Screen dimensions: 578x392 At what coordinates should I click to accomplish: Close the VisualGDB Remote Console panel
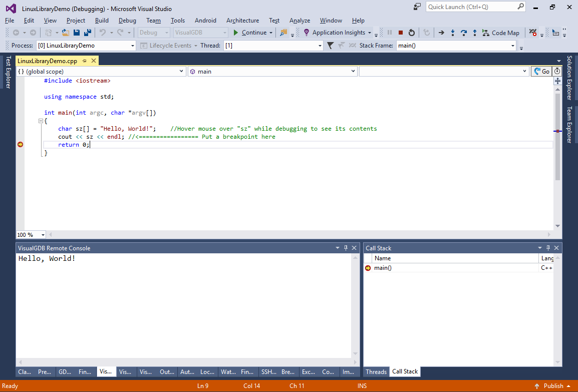(x=354, y=248)
